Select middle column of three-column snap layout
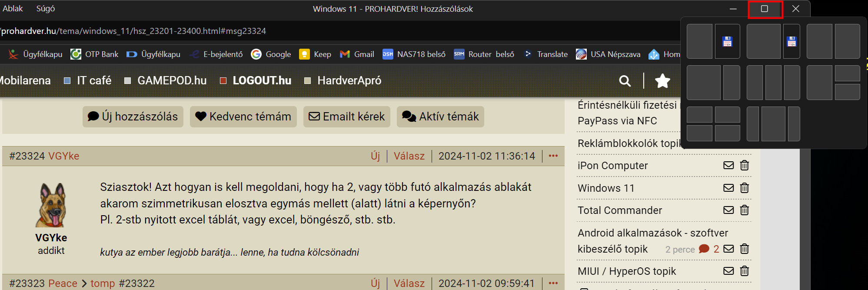 [773, 83]
